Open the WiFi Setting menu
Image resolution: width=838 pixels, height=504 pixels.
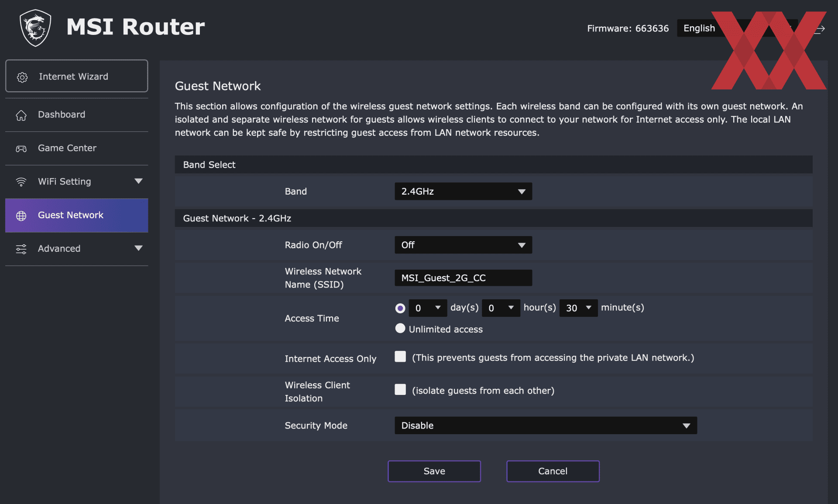[77, 182]
